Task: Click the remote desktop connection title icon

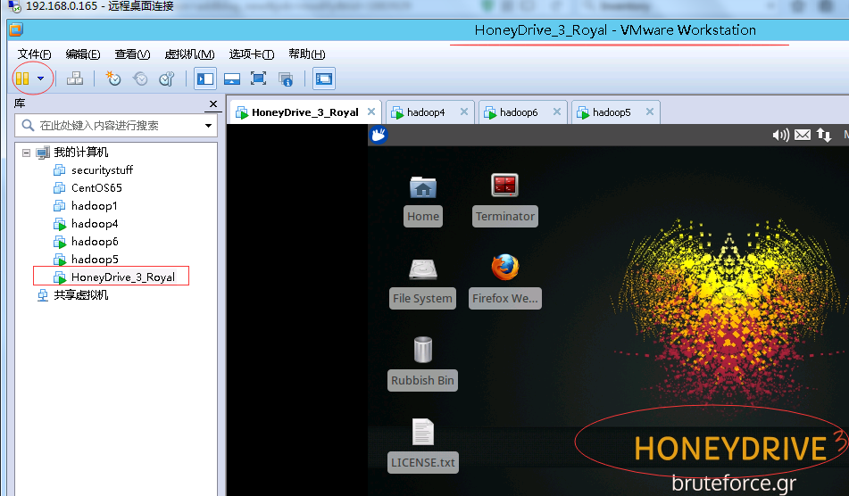Action: [x=15, y=6]
